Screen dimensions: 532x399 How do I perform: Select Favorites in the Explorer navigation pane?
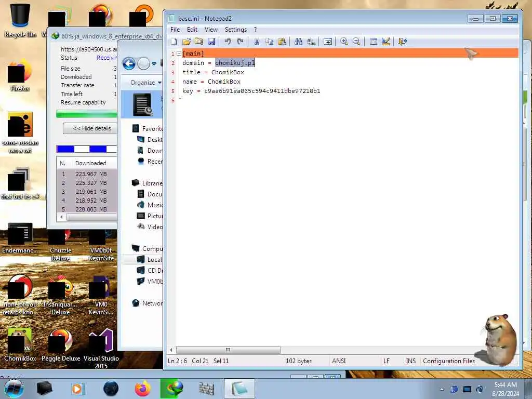148,129
